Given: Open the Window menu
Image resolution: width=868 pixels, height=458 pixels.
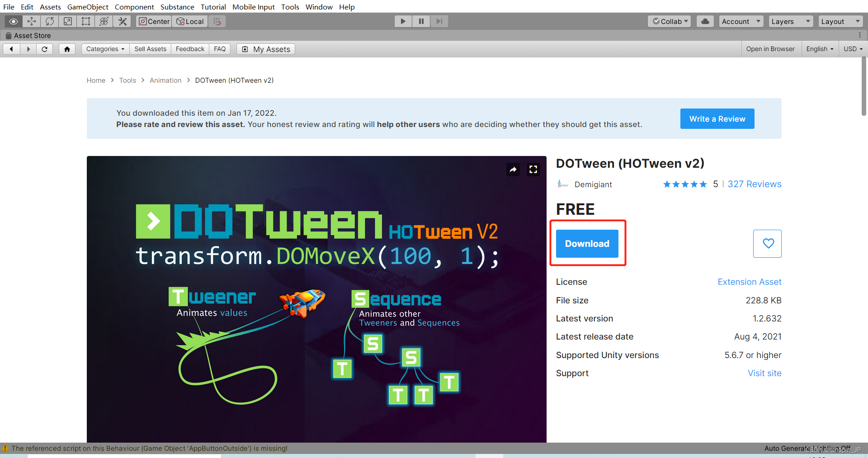Looking at the screenshot, I should coord(319,7).
